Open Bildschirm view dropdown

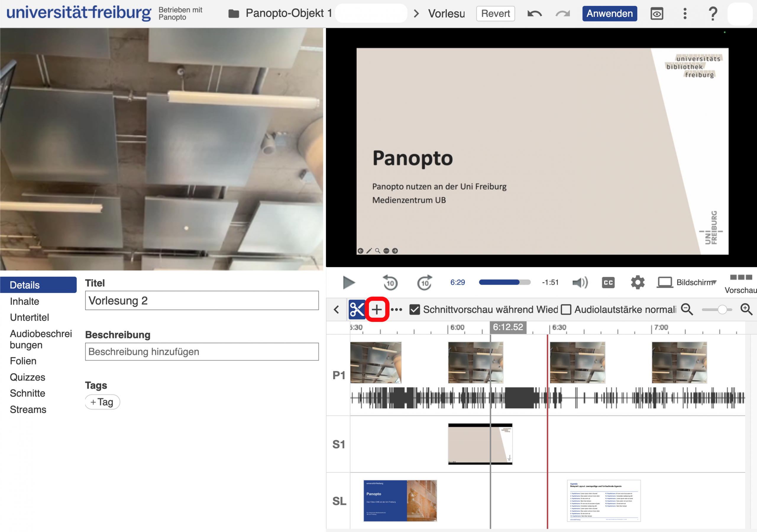coord(686,283)
